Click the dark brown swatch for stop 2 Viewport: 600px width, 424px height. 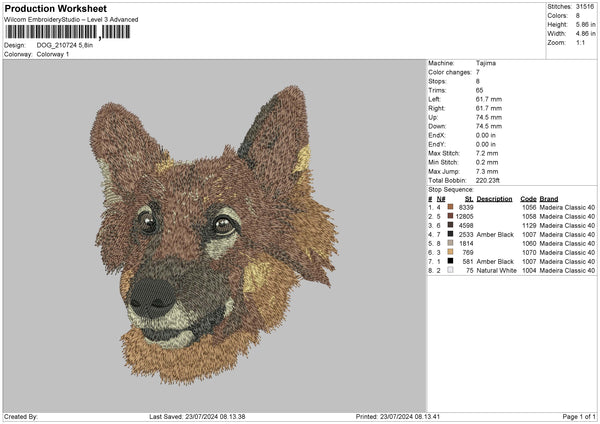pyautogui.click(x=451, y=216)
